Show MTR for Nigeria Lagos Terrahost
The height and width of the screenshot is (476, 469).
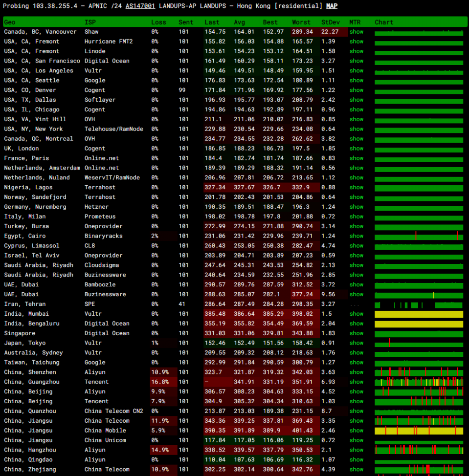[x=356, y=188]
